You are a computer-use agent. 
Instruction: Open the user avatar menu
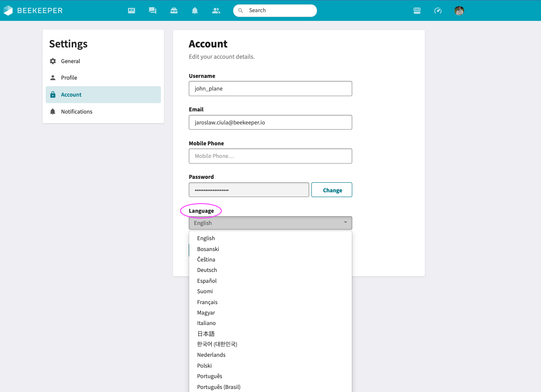[x=459, y=10]
